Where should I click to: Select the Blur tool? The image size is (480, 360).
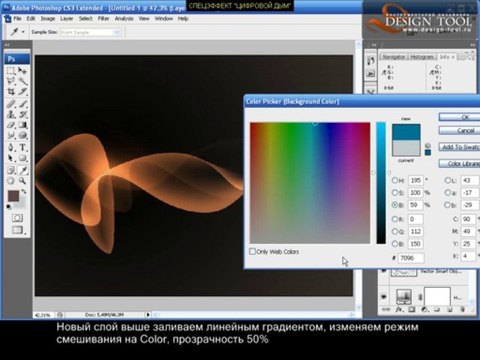pos(11,135)
